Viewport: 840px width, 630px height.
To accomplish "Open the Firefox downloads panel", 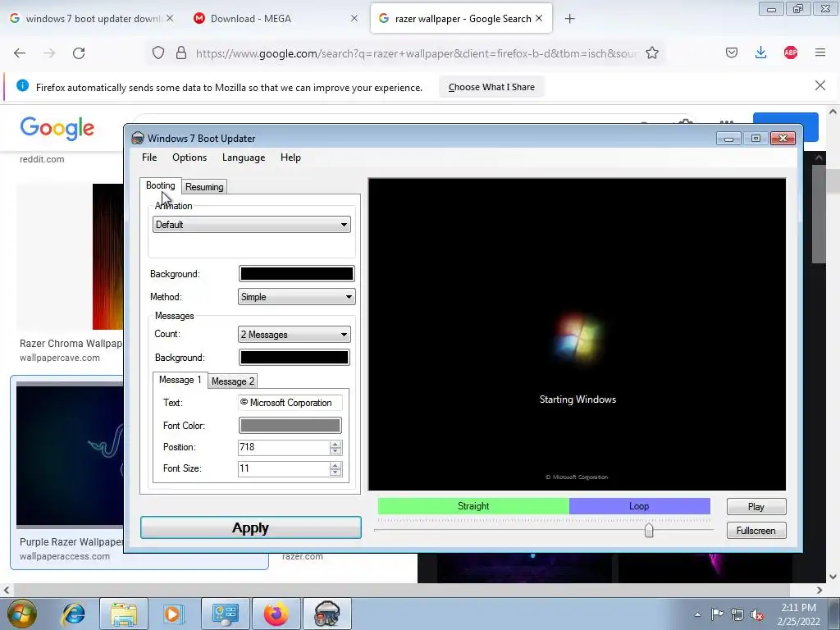I will click(x=760, y=52).
